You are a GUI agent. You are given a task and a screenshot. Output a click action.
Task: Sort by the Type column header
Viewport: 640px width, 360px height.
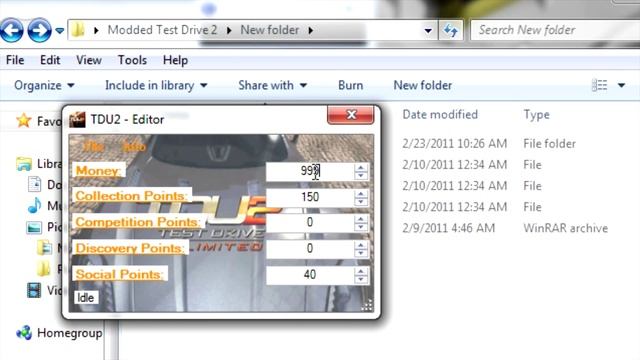tap(536, 114)
